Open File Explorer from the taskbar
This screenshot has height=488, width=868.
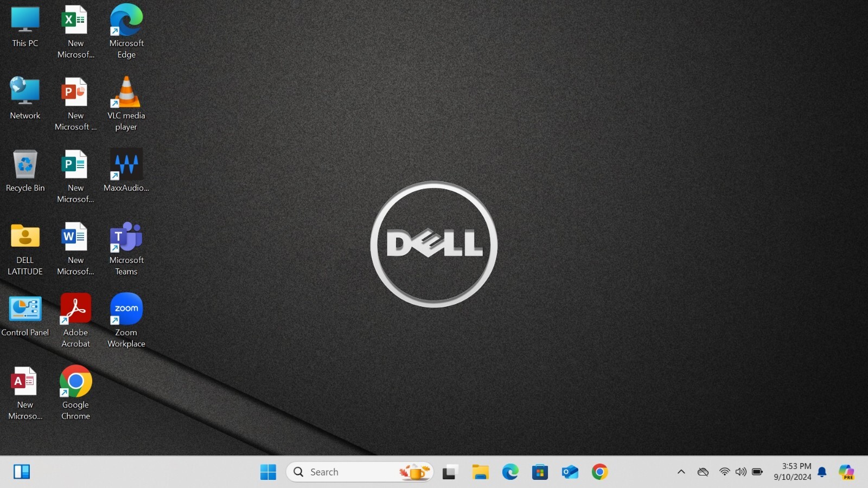point(480,472)
